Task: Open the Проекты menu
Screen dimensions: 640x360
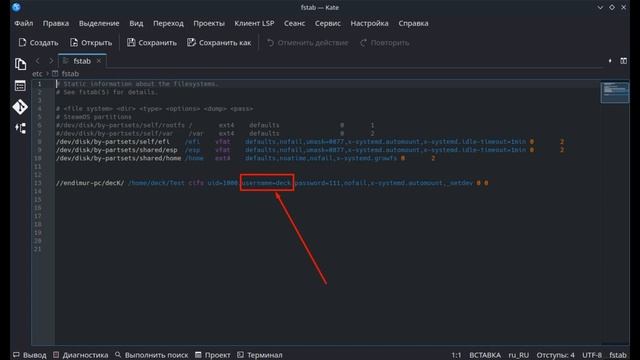Action: (x=209, y=23)
